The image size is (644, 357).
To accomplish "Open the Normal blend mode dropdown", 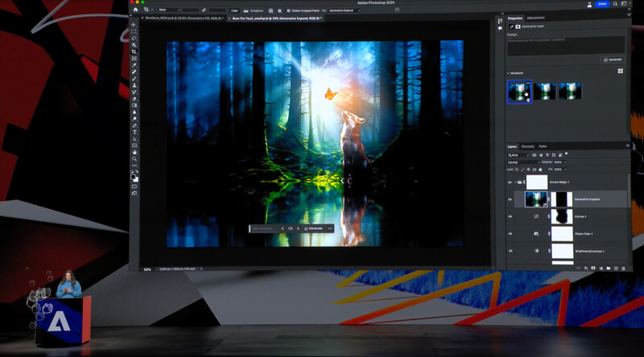I will pyautogui.click(x=524, y=162).
